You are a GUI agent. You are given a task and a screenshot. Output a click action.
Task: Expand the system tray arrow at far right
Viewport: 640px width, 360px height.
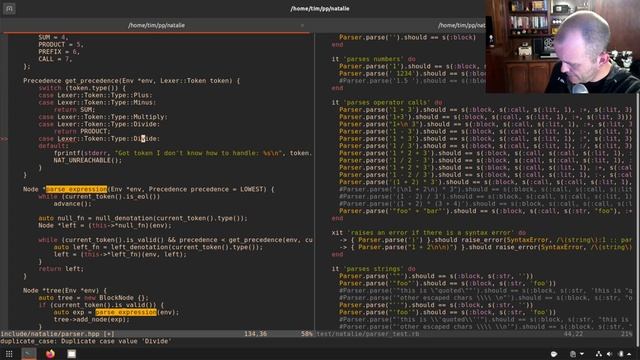629,354
